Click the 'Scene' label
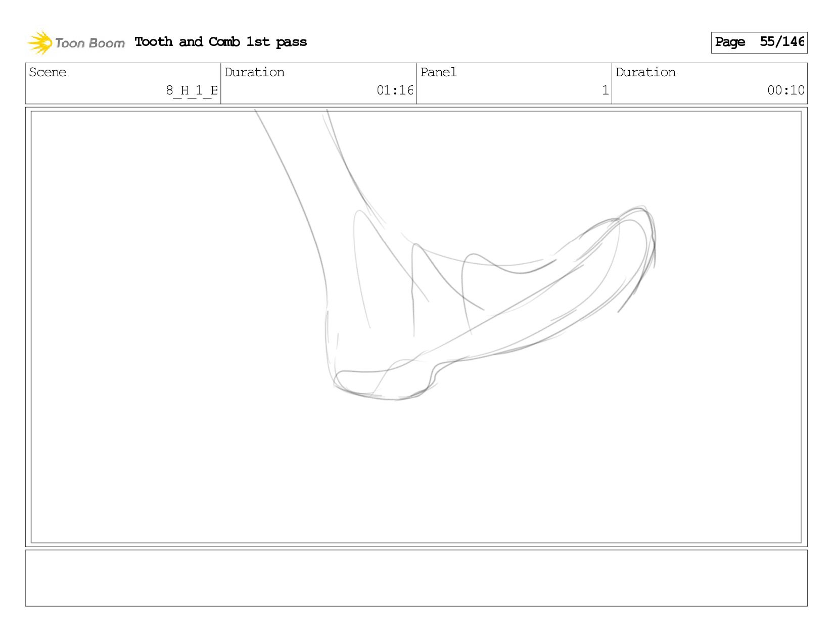This screenshot has height=644, width=834. 48,72
